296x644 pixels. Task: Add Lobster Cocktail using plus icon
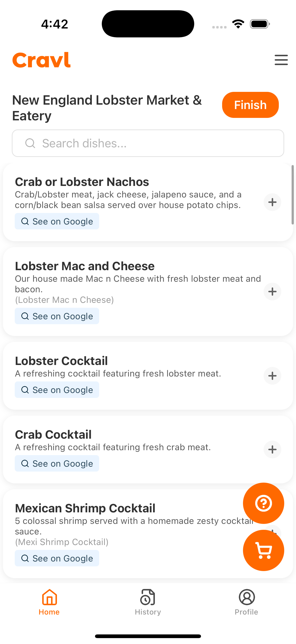click(x=272, y=376)
